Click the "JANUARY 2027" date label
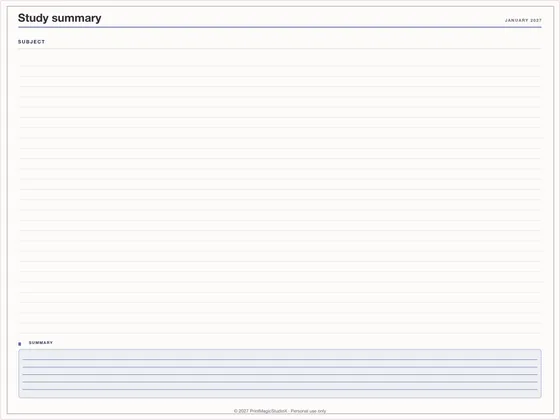Viewport: 560px width, 420px height. coord(523,20)
